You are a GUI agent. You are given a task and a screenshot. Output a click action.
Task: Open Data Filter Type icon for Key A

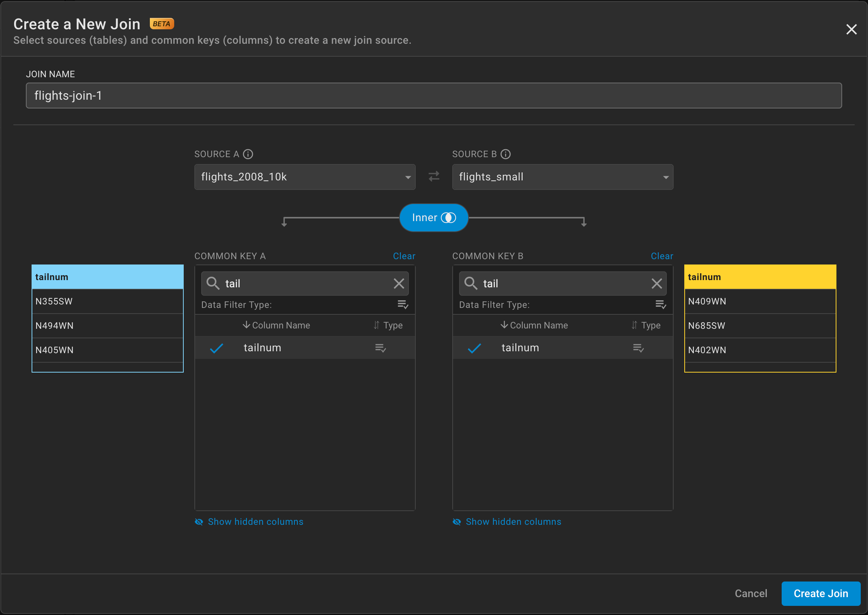pyautogui.click(x=403, y=305)
